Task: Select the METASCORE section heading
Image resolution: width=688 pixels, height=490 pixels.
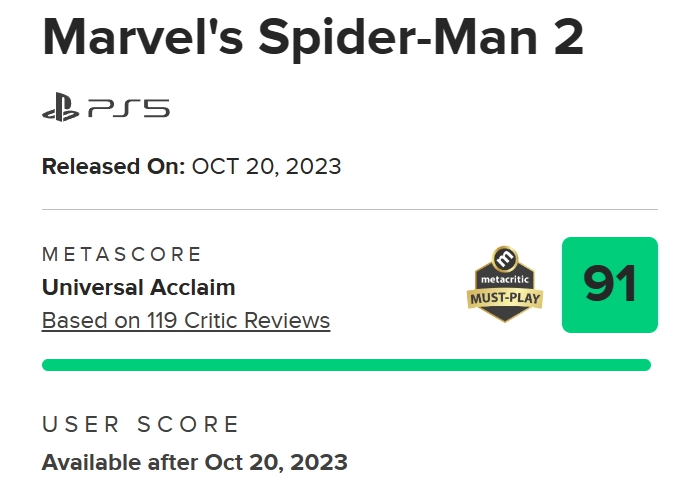Action: [122, 254]
